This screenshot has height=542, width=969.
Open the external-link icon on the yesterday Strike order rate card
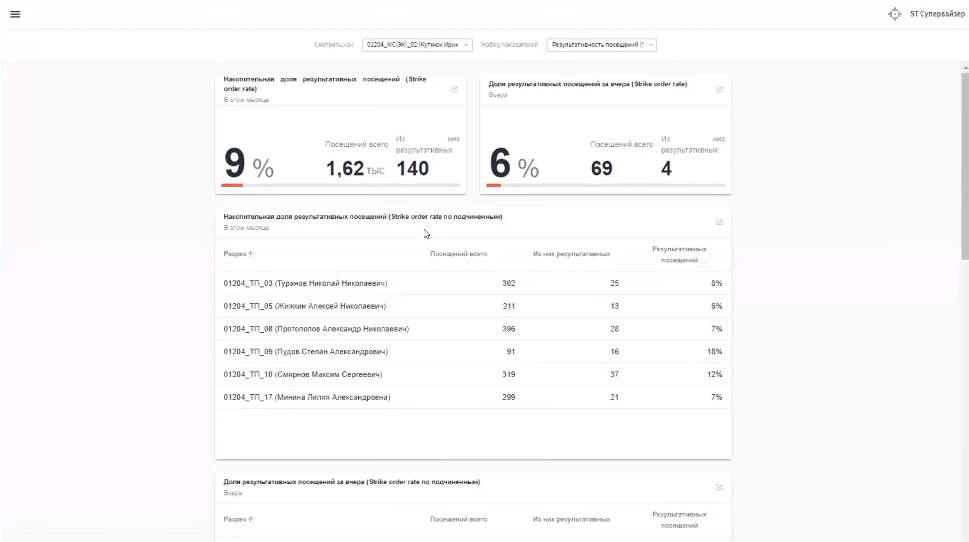point(719,89)
